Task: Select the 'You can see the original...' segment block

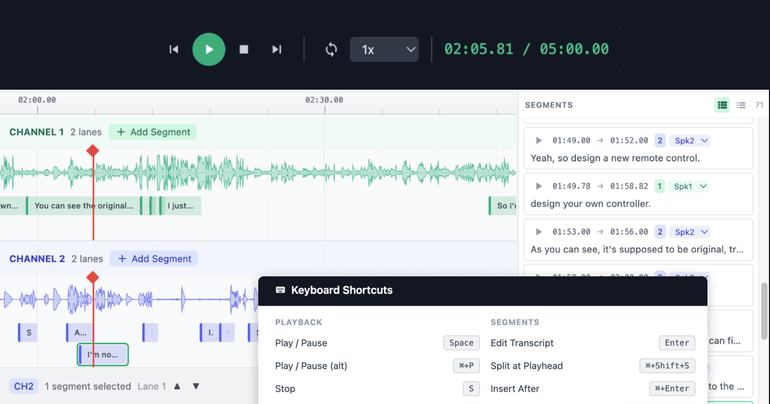Action: [84, 206]
